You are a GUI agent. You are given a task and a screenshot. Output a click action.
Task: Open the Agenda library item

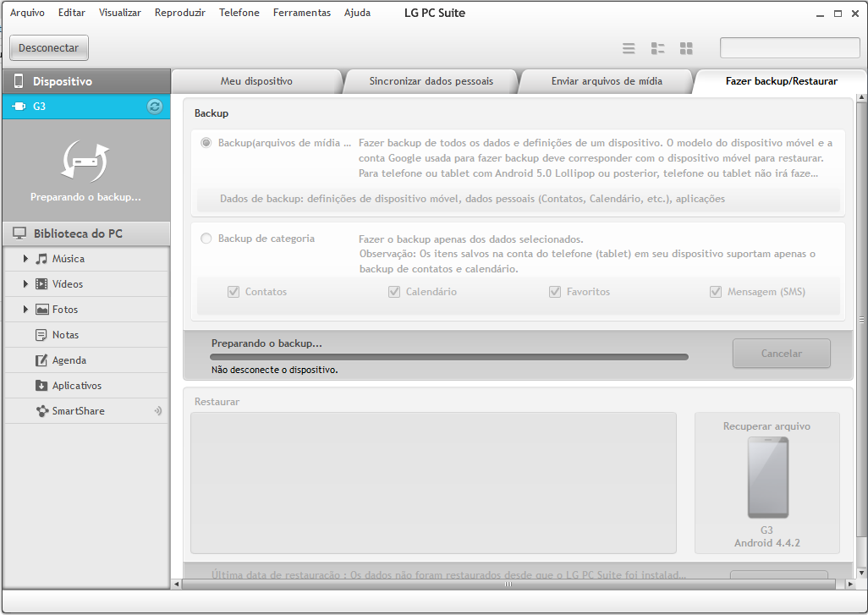[x=86, y=360]
